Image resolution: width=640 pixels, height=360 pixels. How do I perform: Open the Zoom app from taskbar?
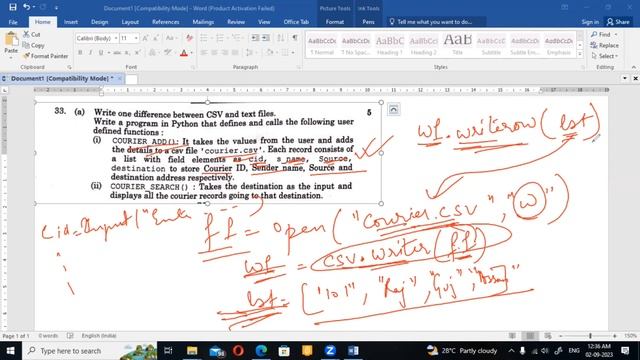(330, 351)
